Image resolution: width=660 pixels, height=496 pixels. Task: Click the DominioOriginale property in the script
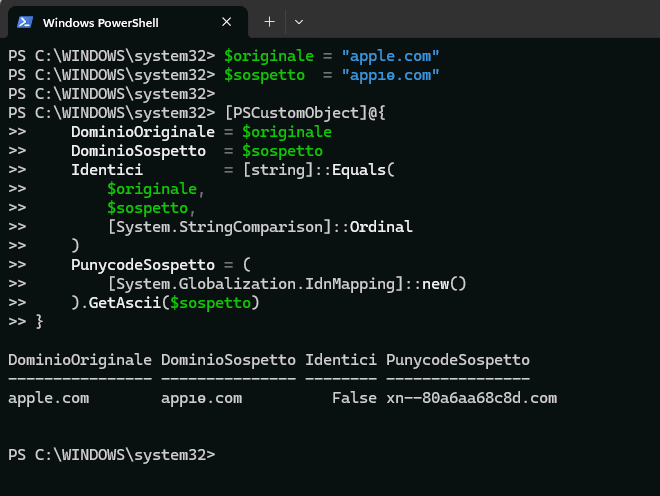point(143,132)
